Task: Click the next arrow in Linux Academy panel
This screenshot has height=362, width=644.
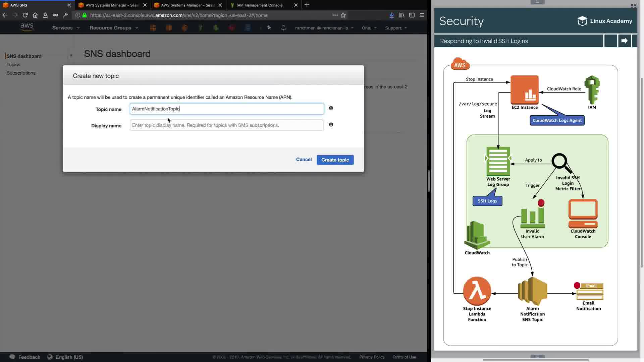Action: tap(624, 41)
